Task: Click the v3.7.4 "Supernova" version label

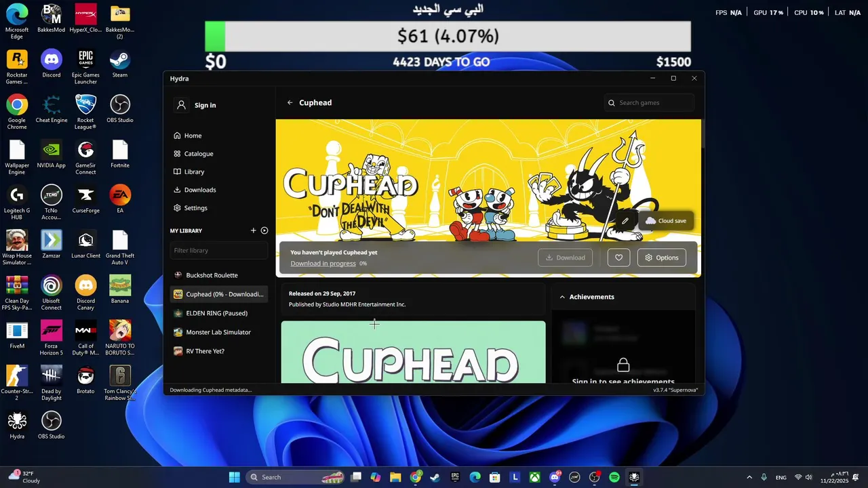Action: (675, 390)
